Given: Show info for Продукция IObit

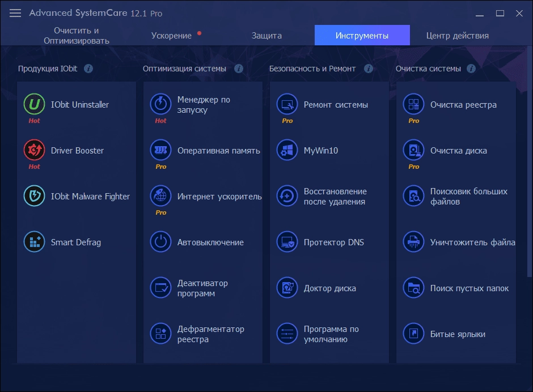Looking at the screenshot, I should [88, 69].
